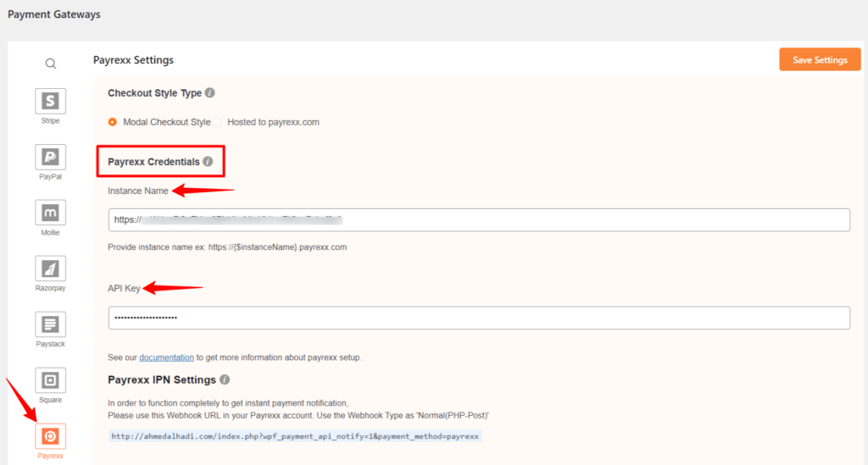Click the Webhook Type 'Normal(PHP-Post)' instruction line
Image resolution: width=868 pixels, height=465 pixels.
pyautogui.click(x=298, y=415)
